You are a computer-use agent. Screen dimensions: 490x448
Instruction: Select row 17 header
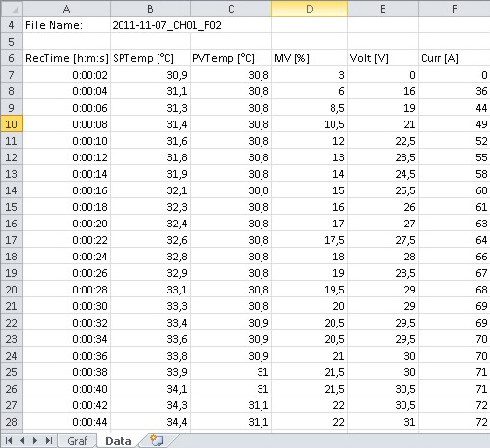[x=12, y=240]
